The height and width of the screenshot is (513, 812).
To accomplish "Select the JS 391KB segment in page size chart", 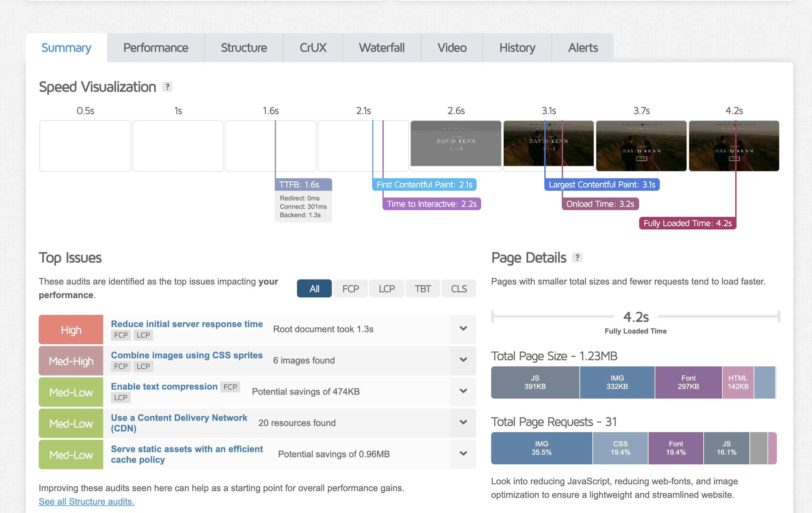I will pyautogui.click(x=534, y=382).
